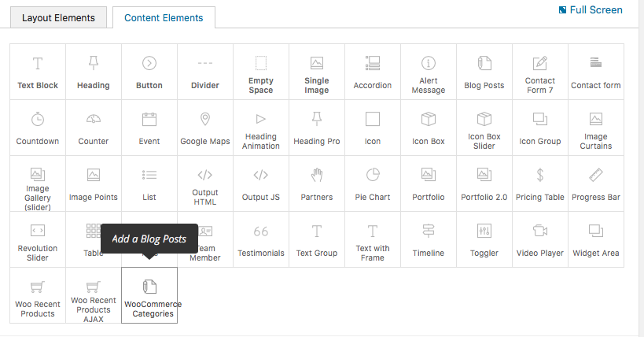
Task: Choose the Event element
Action: click(149, 128)
